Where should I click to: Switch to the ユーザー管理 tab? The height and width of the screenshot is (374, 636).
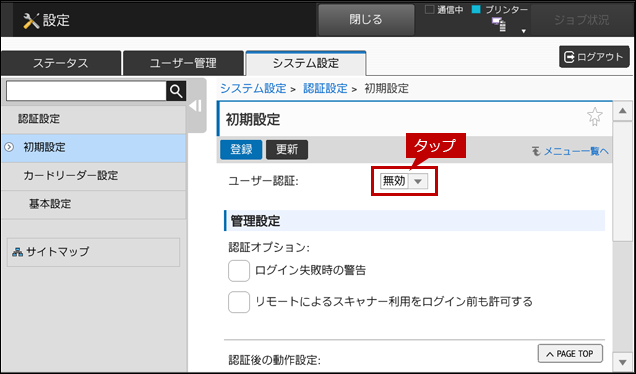pos(183,63)
